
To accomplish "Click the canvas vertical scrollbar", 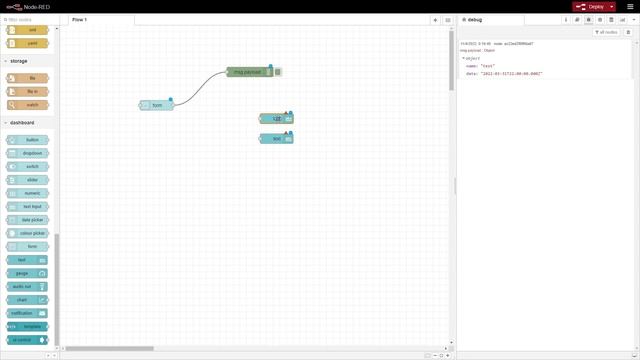I will click(x=451, y=60).
